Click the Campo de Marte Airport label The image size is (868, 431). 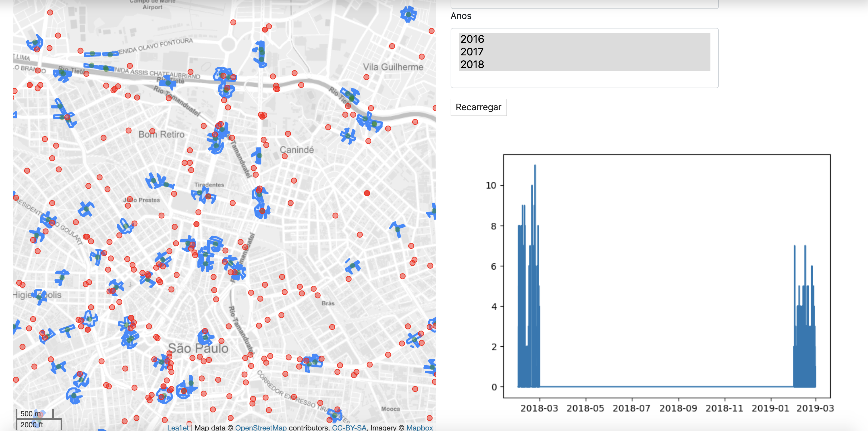coord(152,4)
